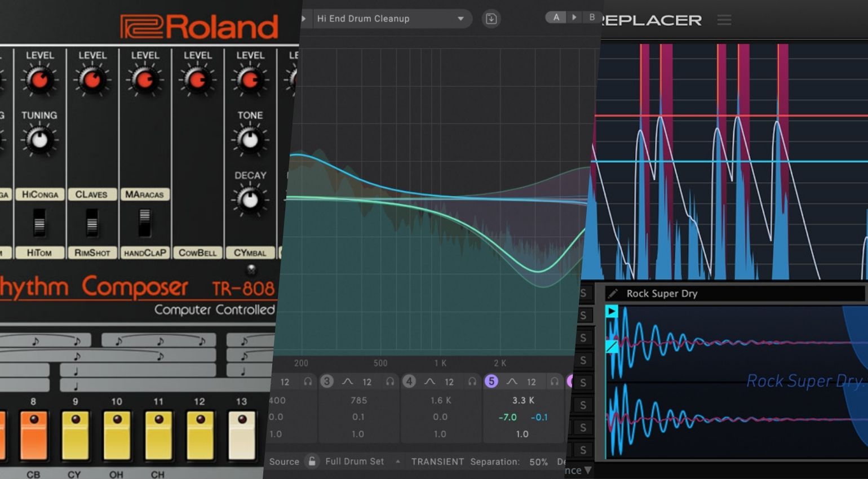
Task: Click the Rock Super Dry sample name field
Action: [735, 293]
